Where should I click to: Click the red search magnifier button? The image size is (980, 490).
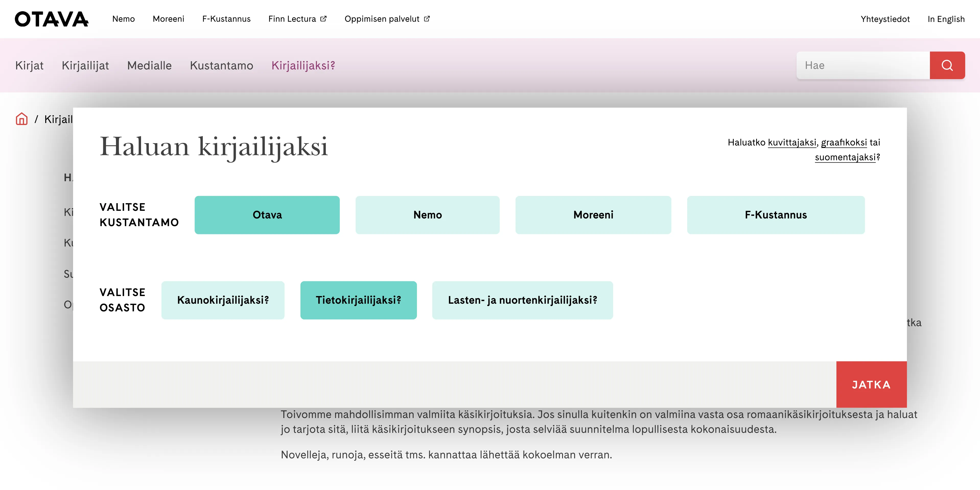pos(947,65)
